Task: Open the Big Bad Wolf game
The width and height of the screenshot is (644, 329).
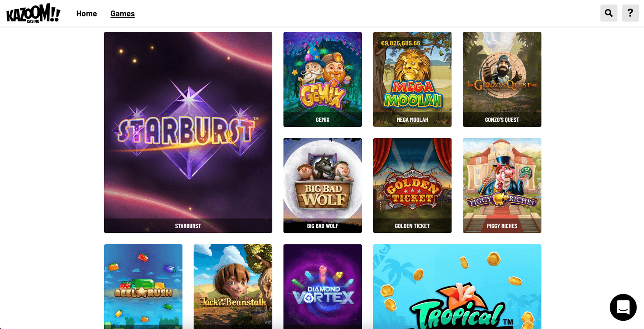Action: click(322, 185)
